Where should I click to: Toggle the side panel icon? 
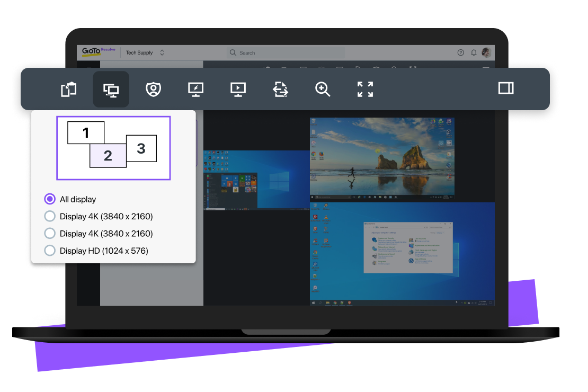506,88
